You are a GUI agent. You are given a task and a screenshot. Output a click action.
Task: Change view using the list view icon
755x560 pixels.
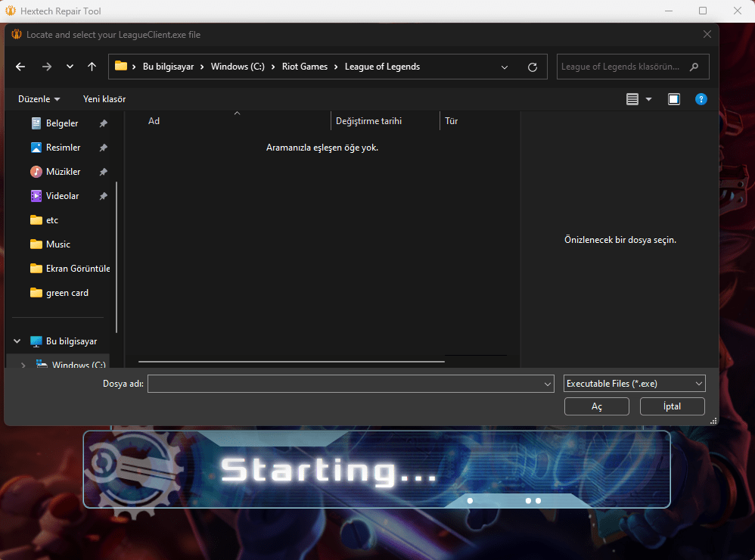(x=632, y=99)
